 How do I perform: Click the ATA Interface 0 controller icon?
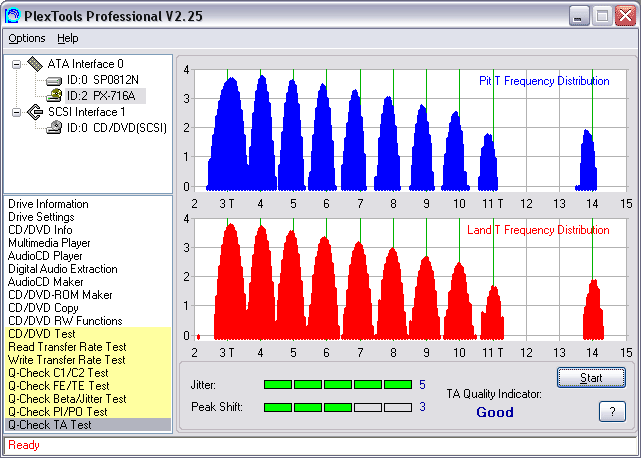tap(35, 64)
